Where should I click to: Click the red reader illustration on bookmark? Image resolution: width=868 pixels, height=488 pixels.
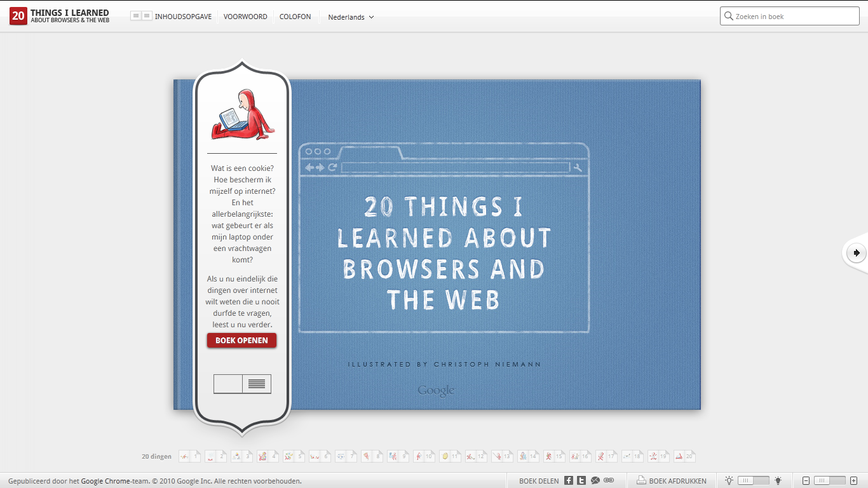click(242, 115)
